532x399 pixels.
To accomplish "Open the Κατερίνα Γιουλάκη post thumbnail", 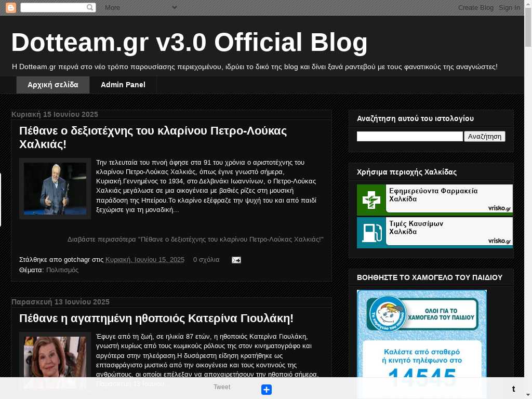I will (55, 362).
